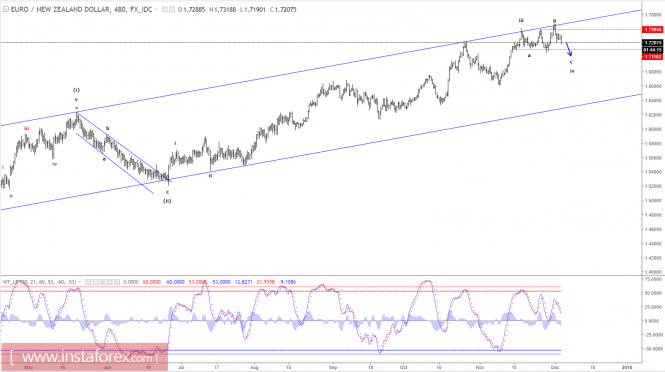The width and height of the screenshot is (665, 372).
Task: Select the (i) wave label near May peak
Action: [76, 90]
